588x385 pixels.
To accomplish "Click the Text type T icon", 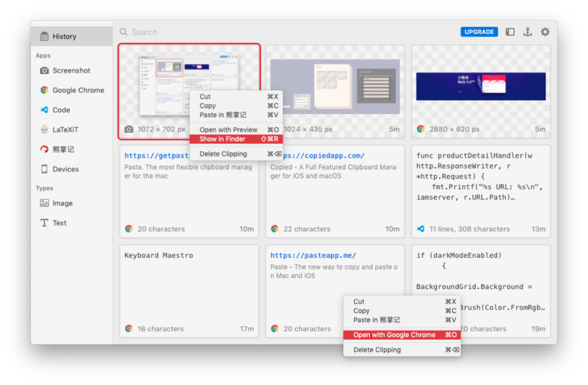I will coord(44,223).
